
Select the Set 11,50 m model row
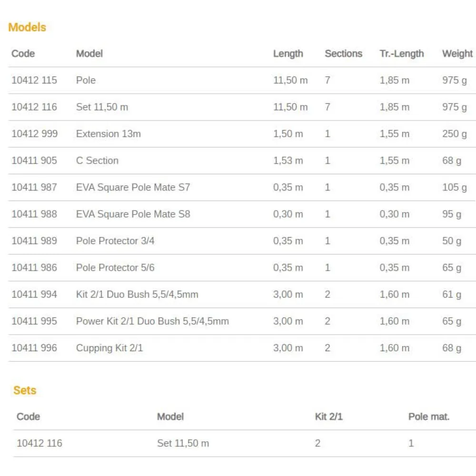point(102,107)
